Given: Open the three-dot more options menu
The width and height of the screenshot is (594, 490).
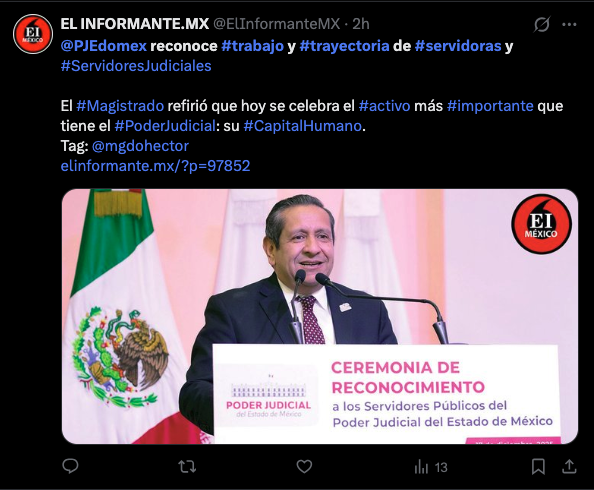Looking at the screenshot, I should coord(569,25).
